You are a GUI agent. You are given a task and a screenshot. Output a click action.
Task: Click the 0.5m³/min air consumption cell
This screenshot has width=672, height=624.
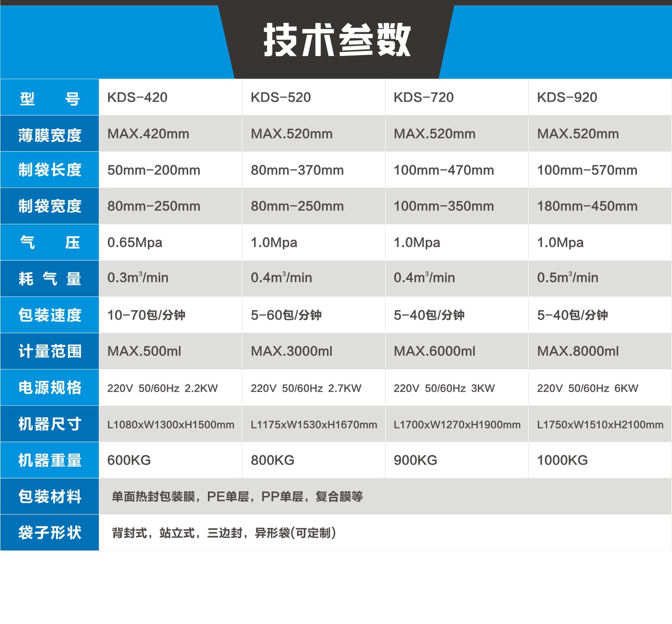pos(567,278)
